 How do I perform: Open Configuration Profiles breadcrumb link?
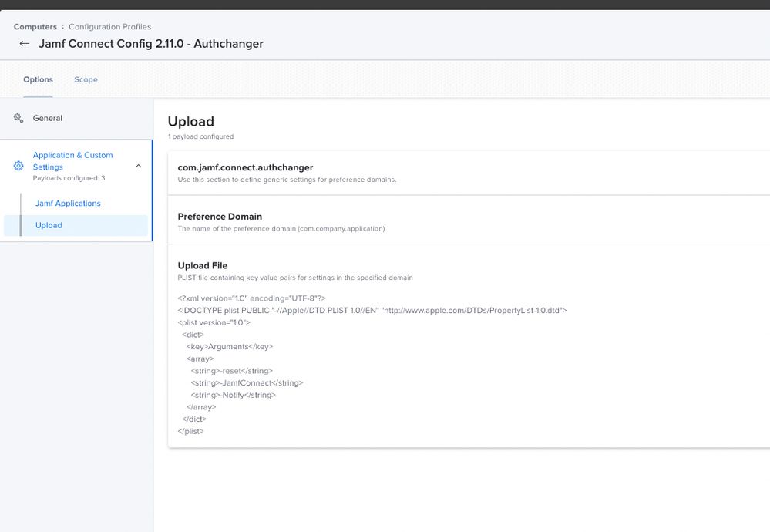[110, 26]
